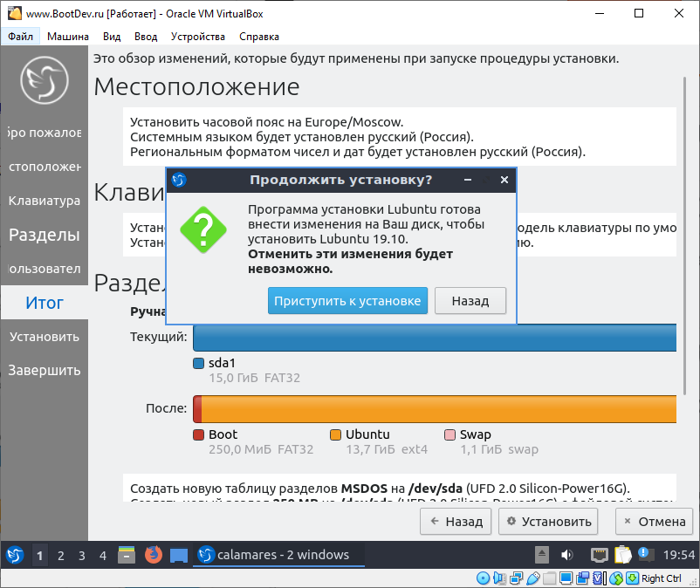Click the Right Ctrl host key label
The image size is (700, 588).
tap(662, 578)
